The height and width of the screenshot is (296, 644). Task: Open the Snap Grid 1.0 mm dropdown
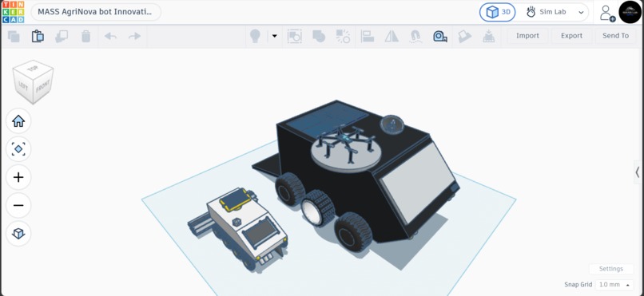tap(614, 285)
